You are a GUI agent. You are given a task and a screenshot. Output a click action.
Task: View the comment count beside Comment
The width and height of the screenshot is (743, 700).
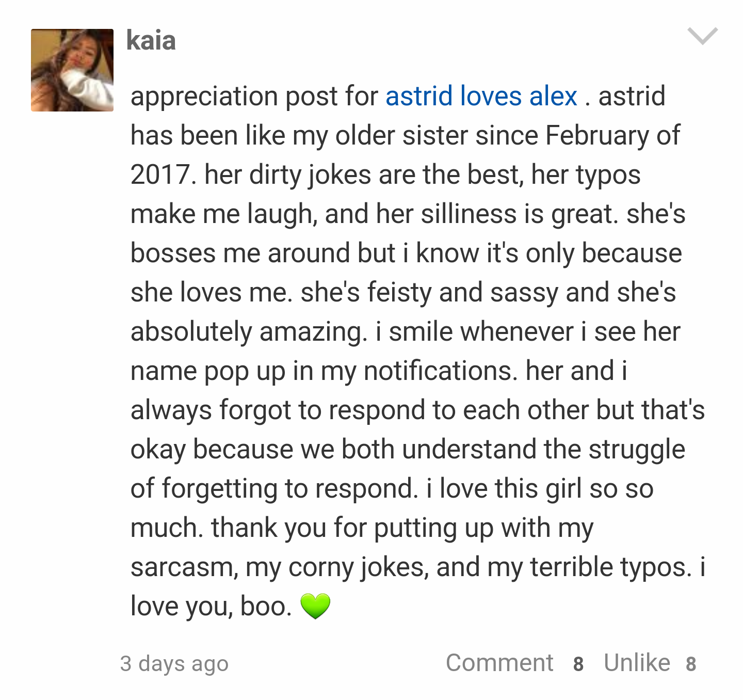coord(578,664)
